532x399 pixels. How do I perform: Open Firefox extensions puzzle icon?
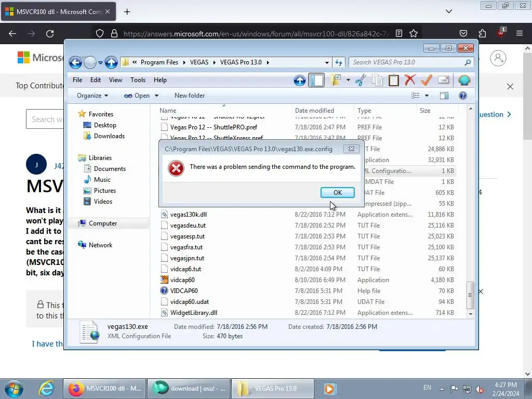pos(482,33)
